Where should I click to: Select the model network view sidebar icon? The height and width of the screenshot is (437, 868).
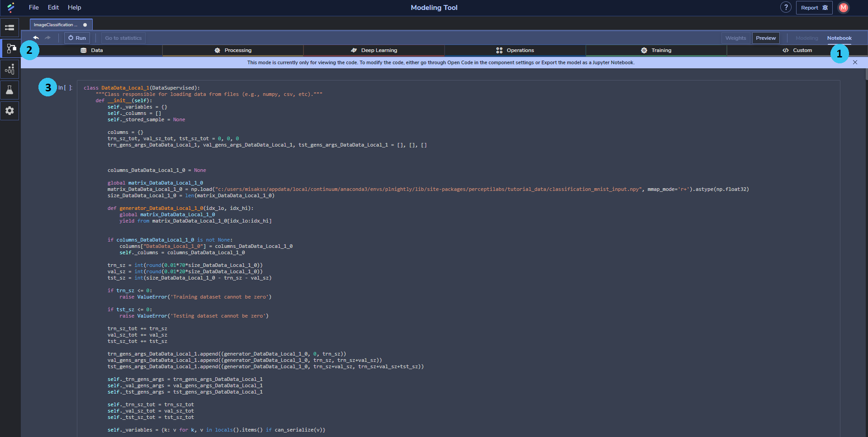tap(11, 48)
